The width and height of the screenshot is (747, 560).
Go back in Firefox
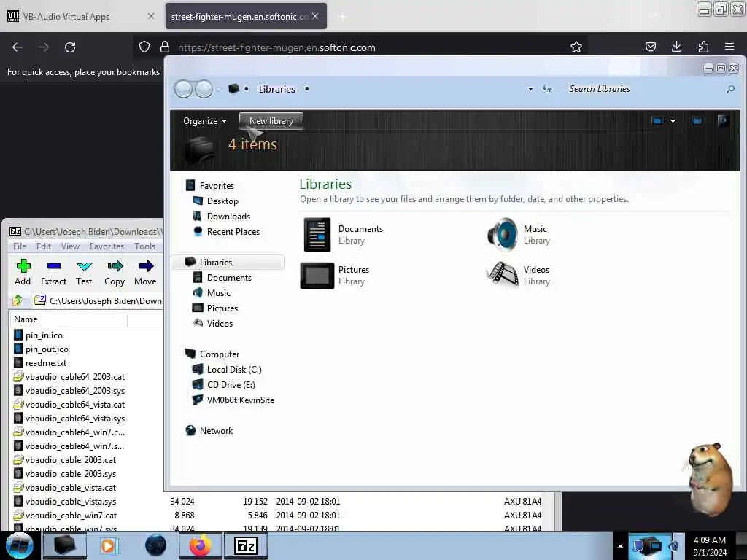(x=18, y=47)
